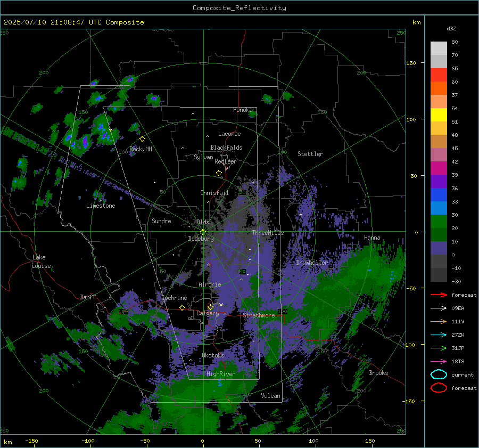
Task: Click the Ponoka town label
Action: (243, 110)
